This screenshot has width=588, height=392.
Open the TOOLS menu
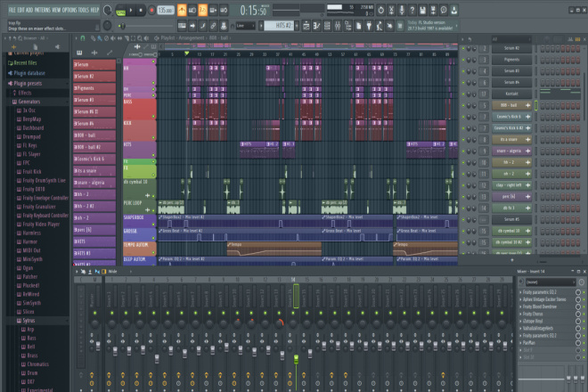[85, 10]
